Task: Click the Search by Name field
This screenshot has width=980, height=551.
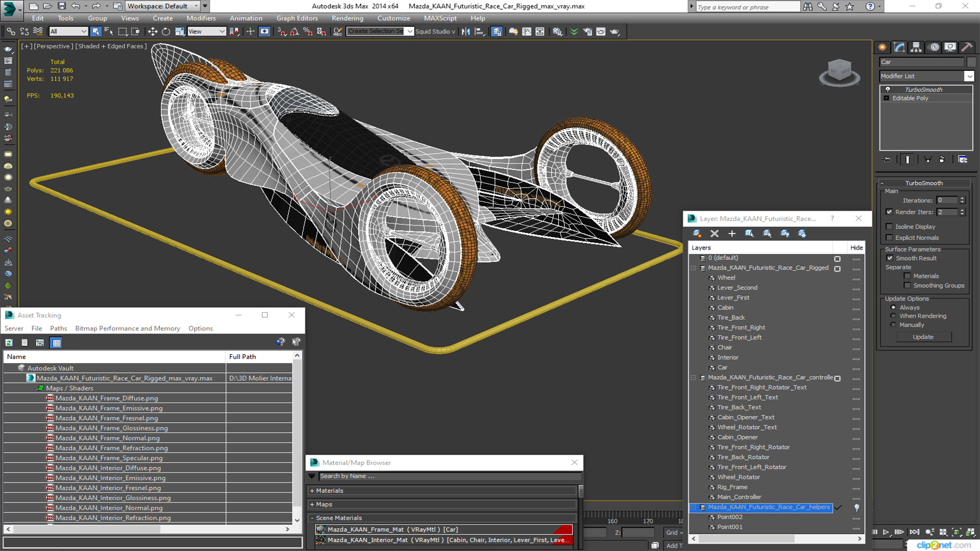Action: point(449,477)
